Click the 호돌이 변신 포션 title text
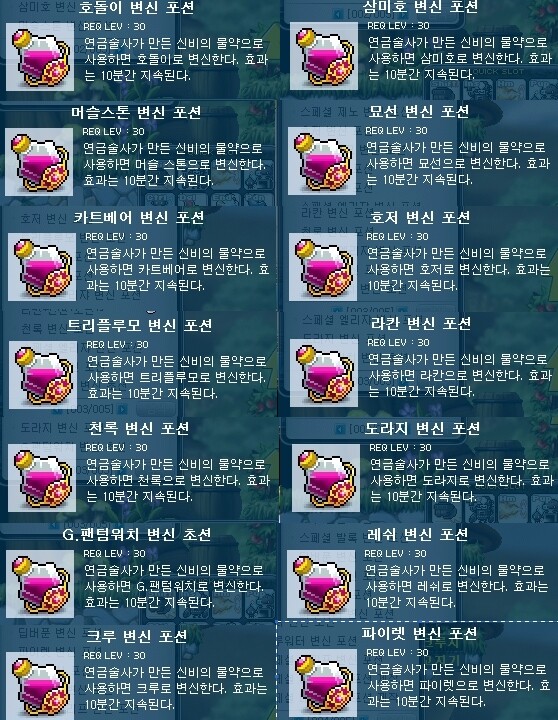This screenshot has height=720, width=558. click(136, 8)
